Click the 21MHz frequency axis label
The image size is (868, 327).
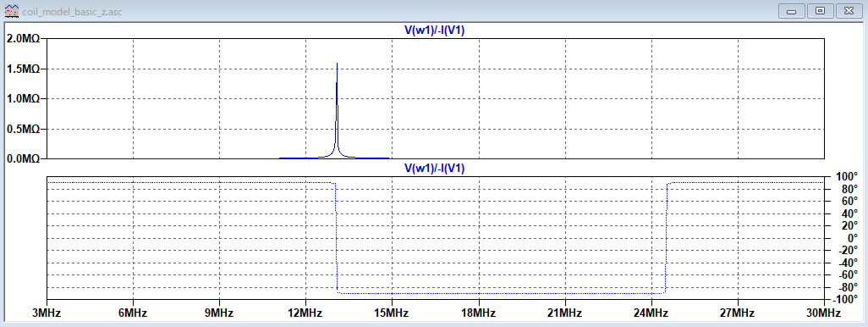tap(564, 313)
